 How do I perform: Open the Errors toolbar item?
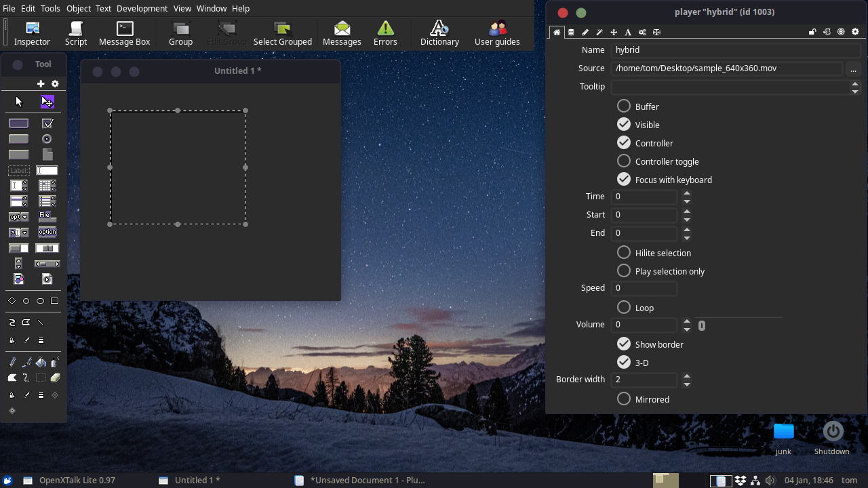pos(385,33)
